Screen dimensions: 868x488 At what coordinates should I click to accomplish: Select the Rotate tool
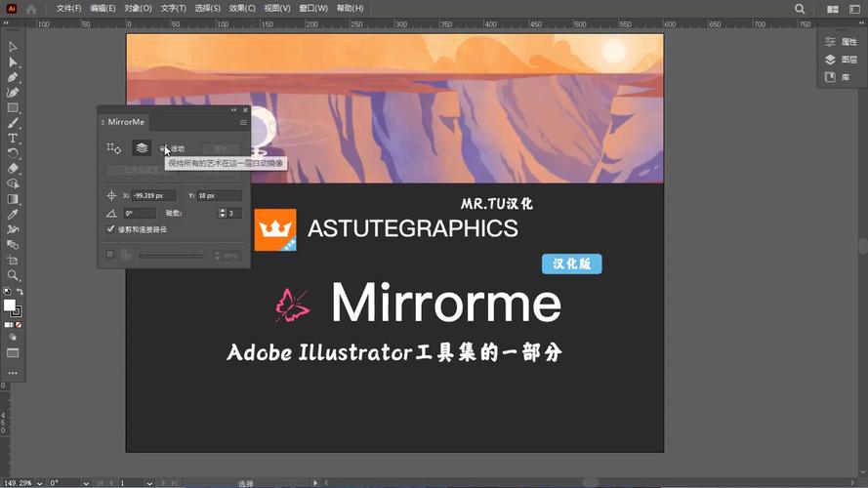[x=13, y=153]
